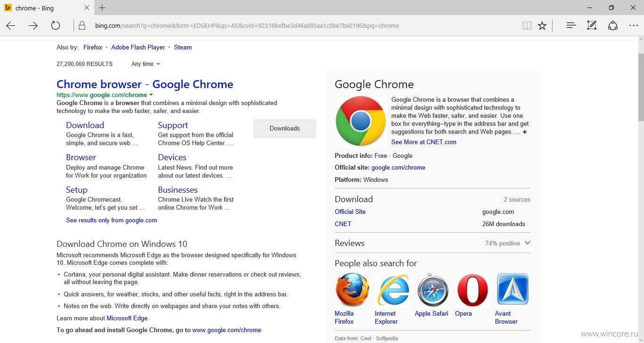Close the chrome - Bing tab

[x=87, y=8]
